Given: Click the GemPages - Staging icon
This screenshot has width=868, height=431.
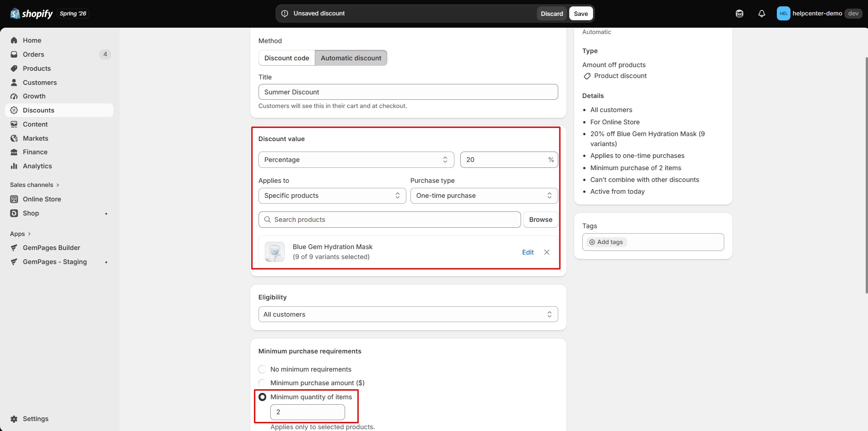Looking at the screenshot, I should coord(14,262).
